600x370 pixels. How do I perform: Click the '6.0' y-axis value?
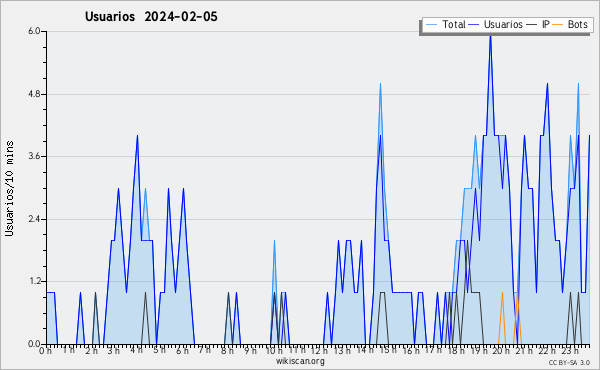tap(34, 31)
